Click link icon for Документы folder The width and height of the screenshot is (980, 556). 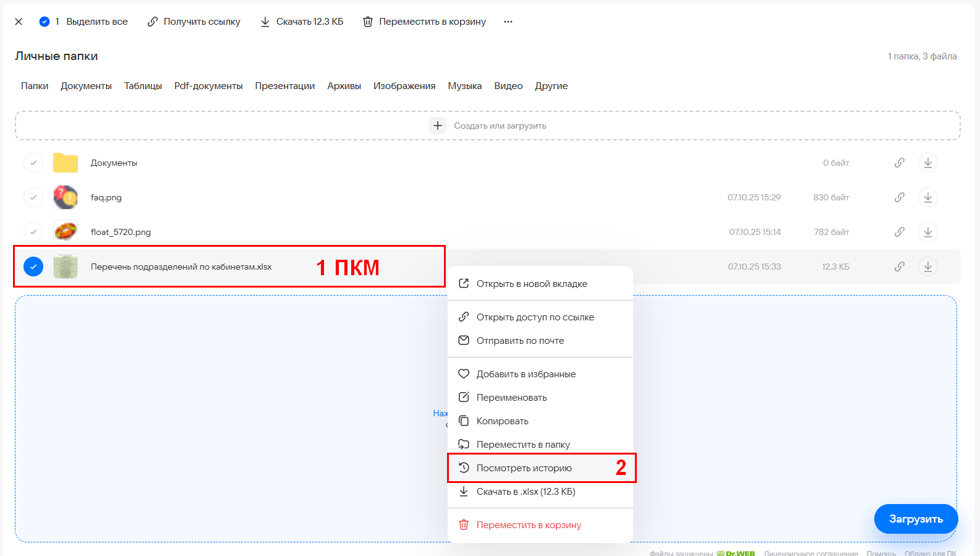pos(900,163)
